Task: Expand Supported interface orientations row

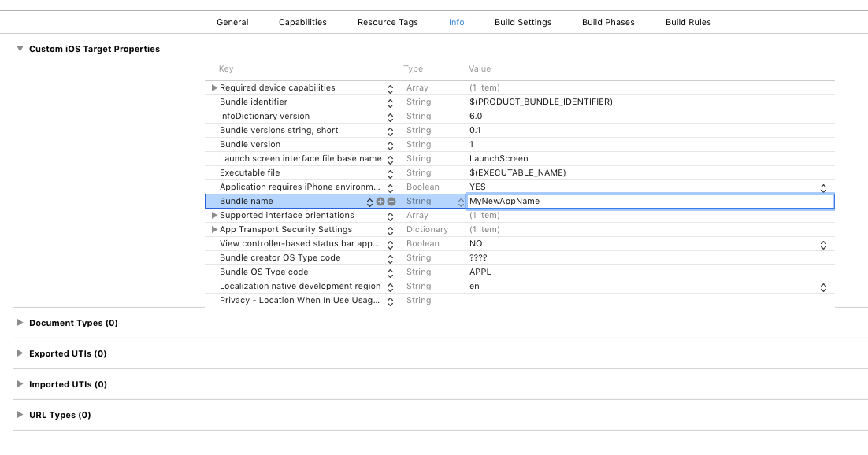Action: point(214,216)
